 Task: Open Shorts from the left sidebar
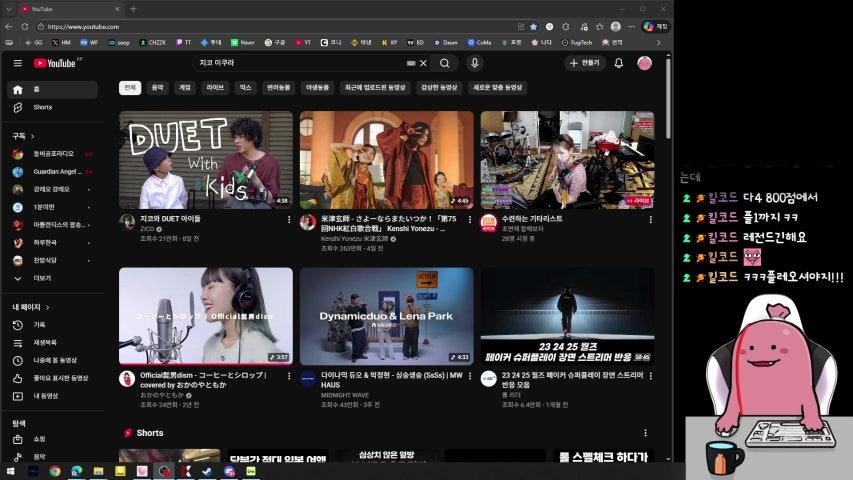coord(42,107)
